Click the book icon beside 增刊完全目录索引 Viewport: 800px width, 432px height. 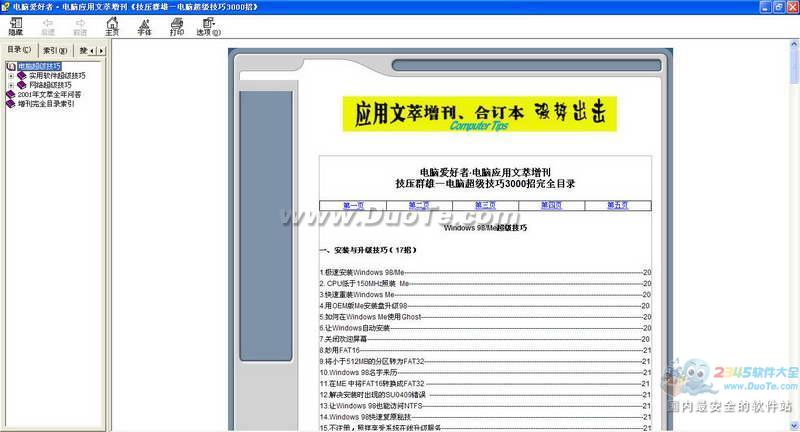pyautogui.click(x=11, y=104)
